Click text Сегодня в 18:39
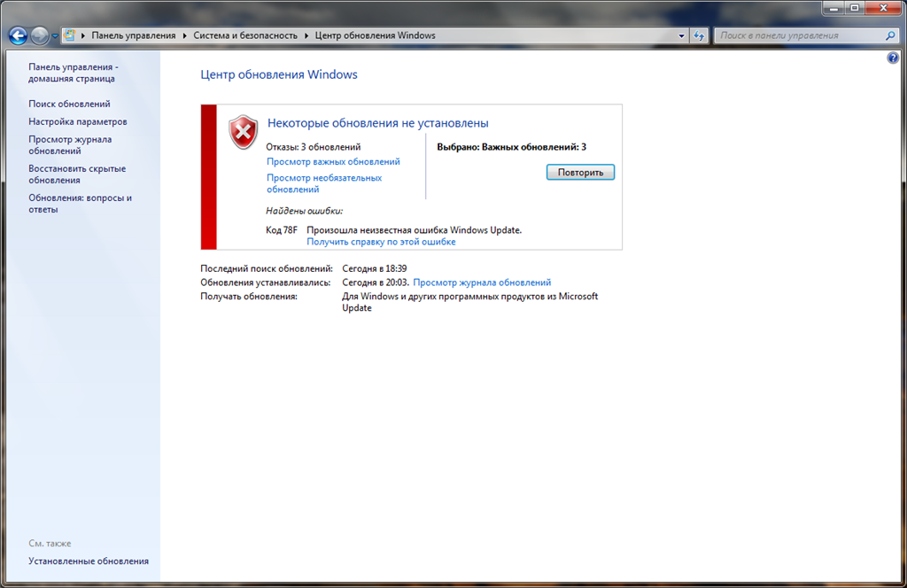Image resolution: width=907 pixels, height=588 pixels. [375, 269]
